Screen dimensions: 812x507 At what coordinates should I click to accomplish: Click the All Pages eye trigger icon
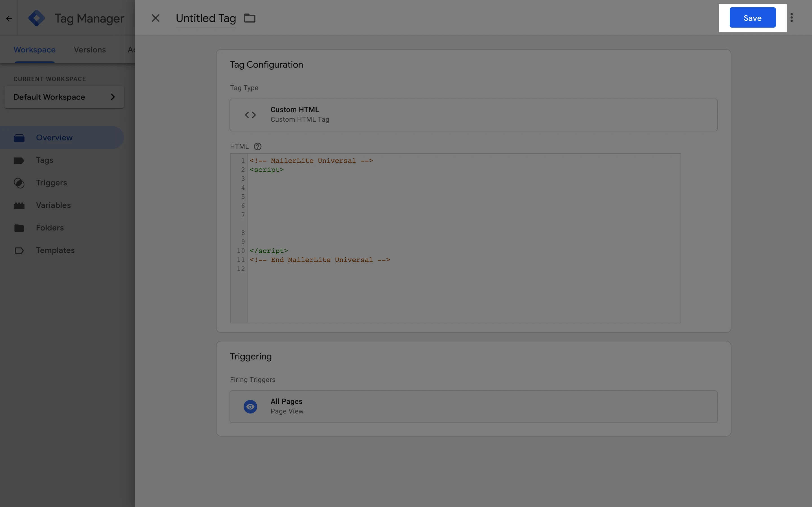[x=250, y=406]
